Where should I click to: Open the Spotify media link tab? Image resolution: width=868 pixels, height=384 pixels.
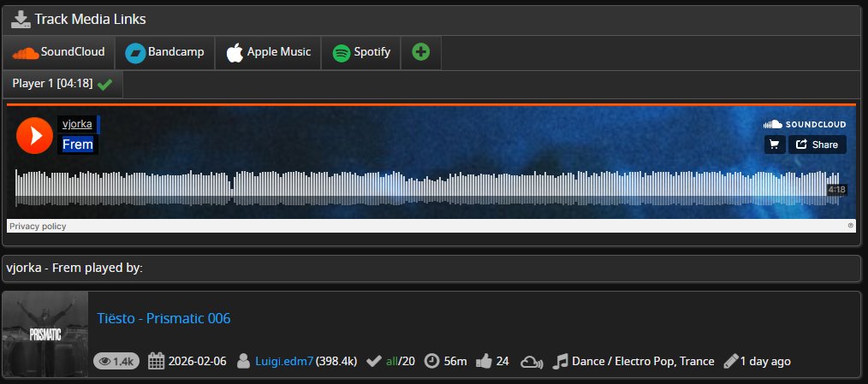coord(361,52)
